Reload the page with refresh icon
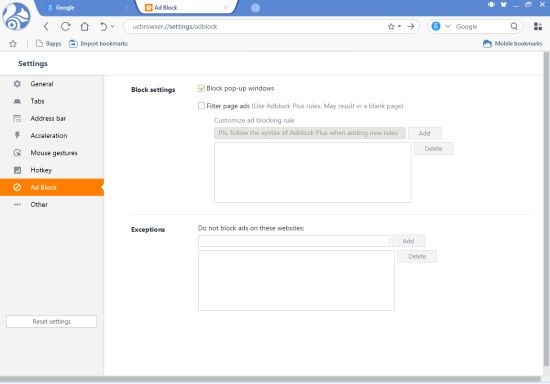Image resolution: width=550 pixels, height=384 pixels. pyautogui.click(x=66, y=26)
